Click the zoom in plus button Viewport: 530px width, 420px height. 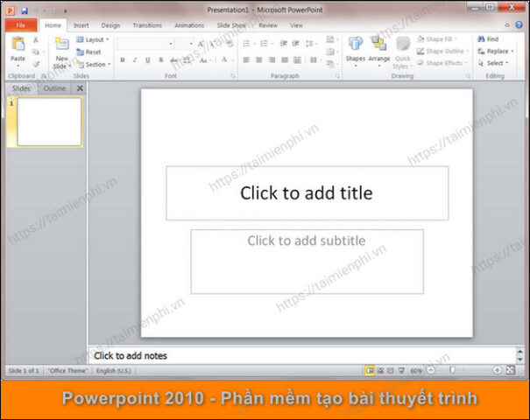point(497,370)
